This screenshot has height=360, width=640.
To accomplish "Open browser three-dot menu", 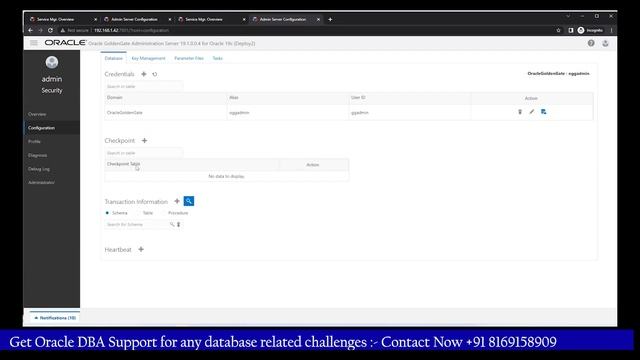I will coord(611,30).
